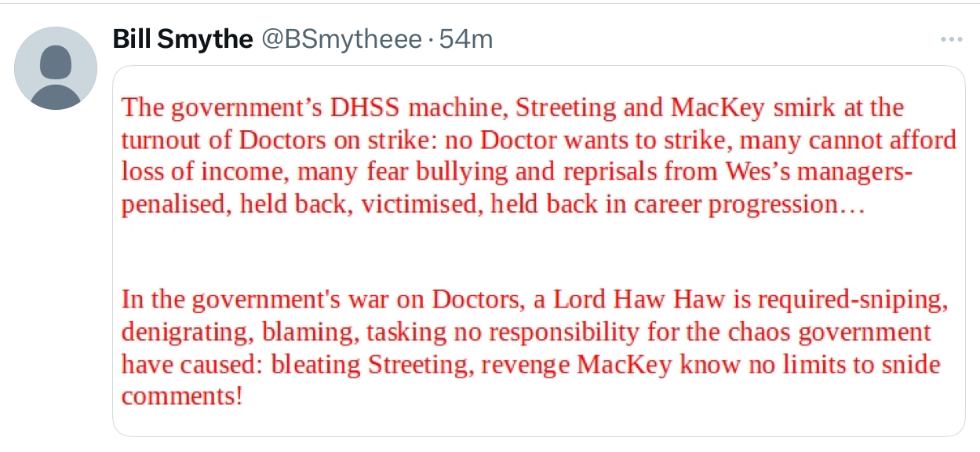Click the @BSmytheee handle
Image resolution: width=980 pixels, height=452 pixels.
tap(341, 39)
